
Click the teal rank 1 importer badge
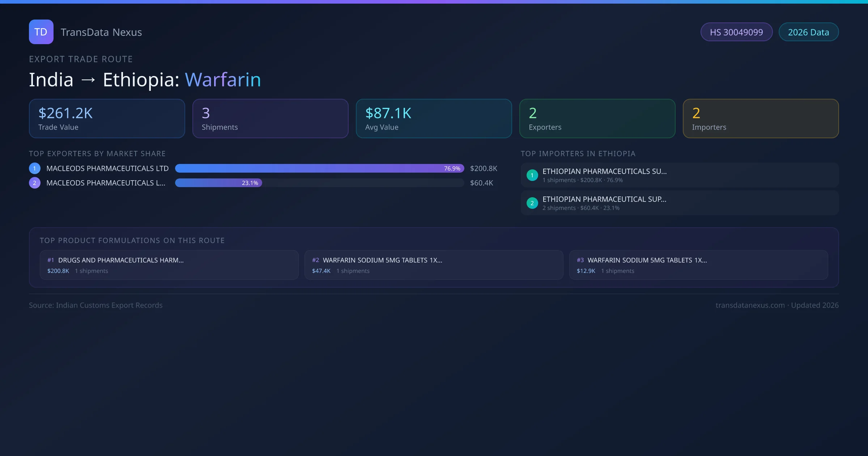(532, 175)
